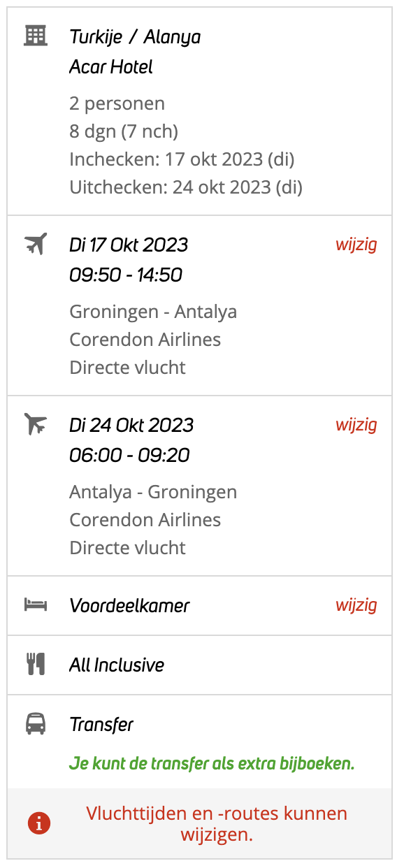The width and height of the screenshot is (404, 868).
Task: Click the 06:00 - 09:20 flight time
Action: (x=129, y=455)
